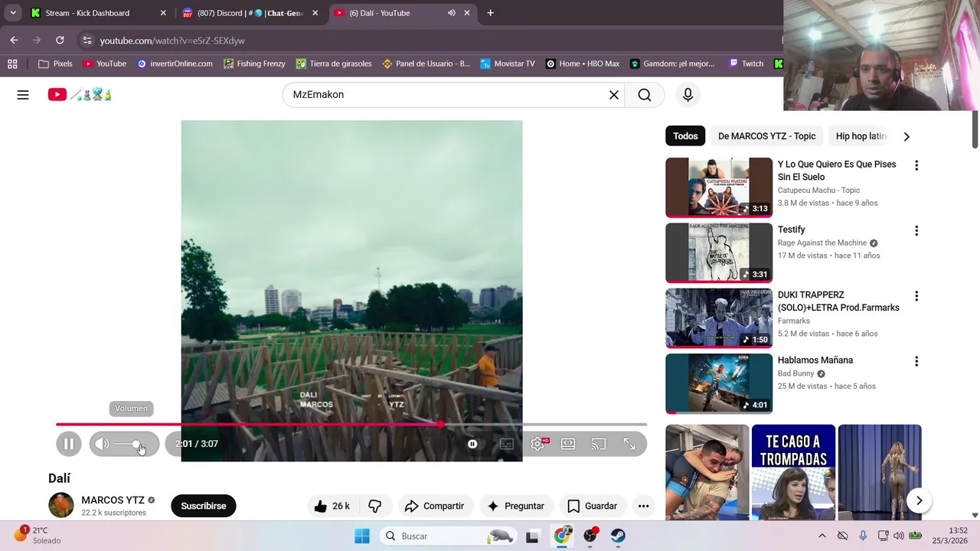Cast the video with the cast icon
Image resolution: width=980 pixels, height=551 pixels.
[599, 444]
